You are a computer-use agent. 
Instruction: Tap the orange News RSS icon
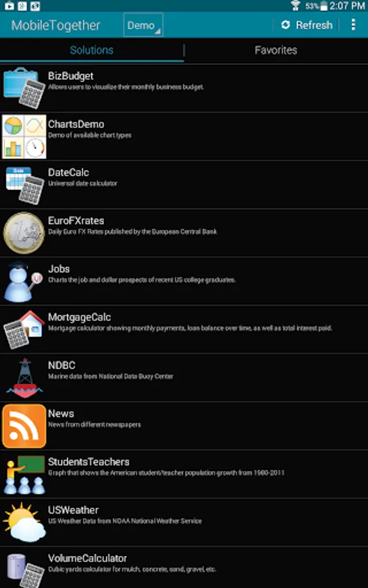24,426
